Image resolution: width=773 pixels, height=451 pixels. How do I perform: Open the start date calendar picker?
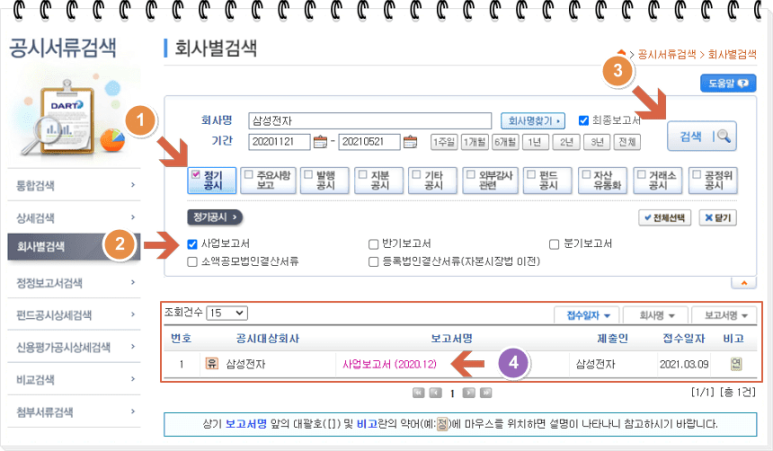(320, 141)
